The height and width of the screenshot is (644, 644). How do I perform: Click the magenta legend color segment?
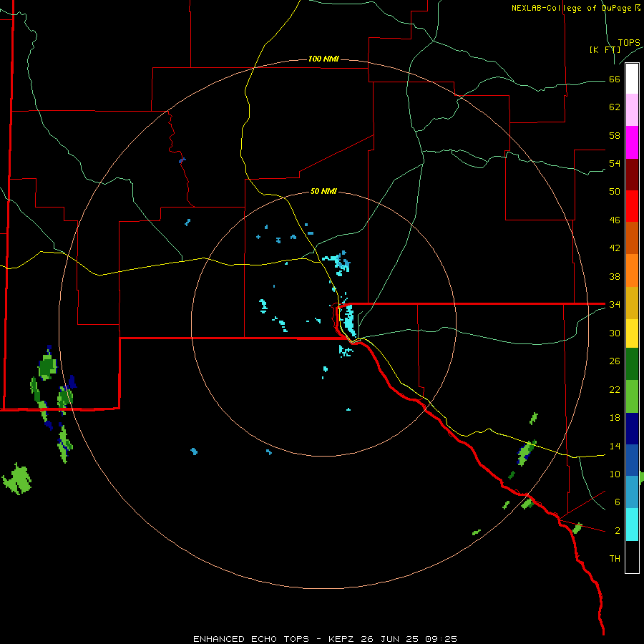pyautogui.click(x=632, y=142)
